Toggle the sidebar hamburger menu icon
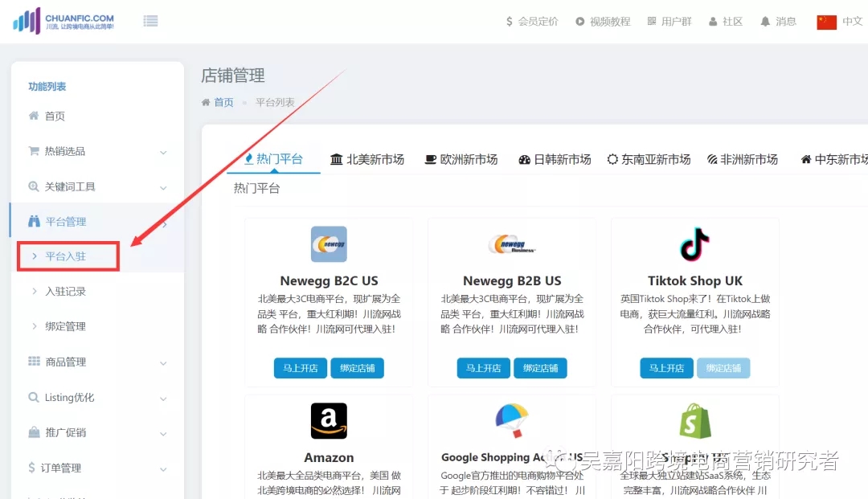Viewport: 868px width, 499px height. tap(150, 21)
